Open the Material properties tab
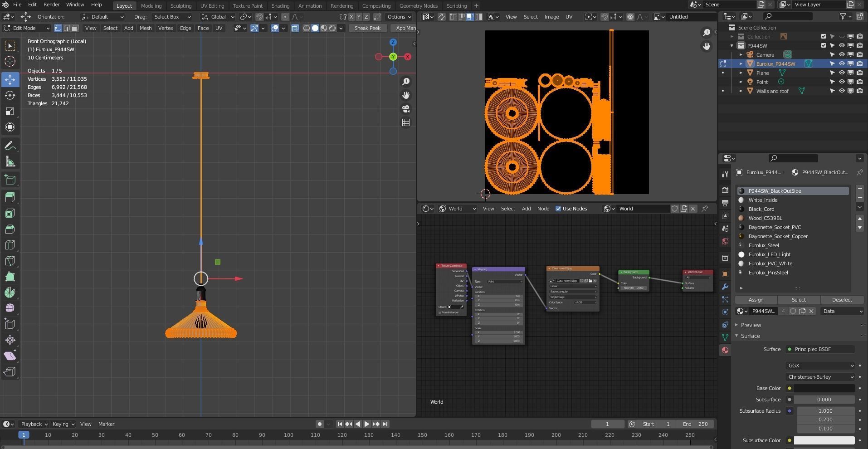 [x=725, y=350]
